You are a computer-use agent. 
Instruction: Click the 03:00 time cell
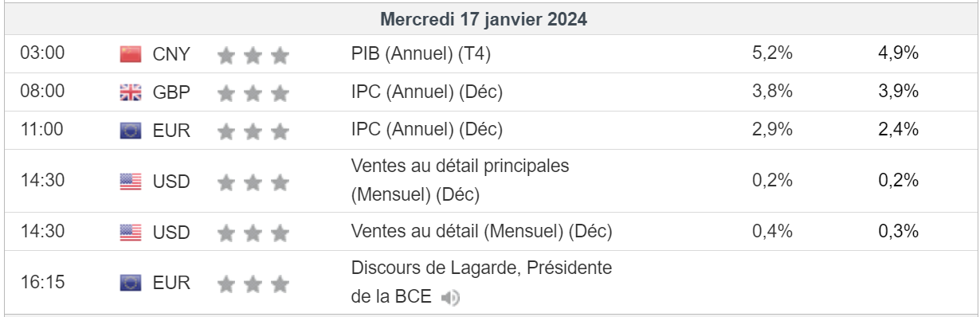pyautogui.click(x=42, y=54)
